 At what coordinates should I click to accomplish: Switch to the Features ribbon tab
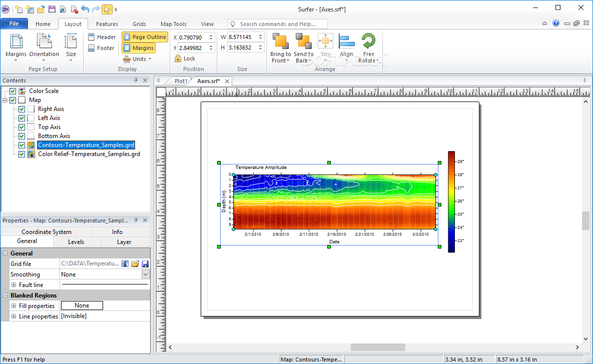click(x=107, y=24)
